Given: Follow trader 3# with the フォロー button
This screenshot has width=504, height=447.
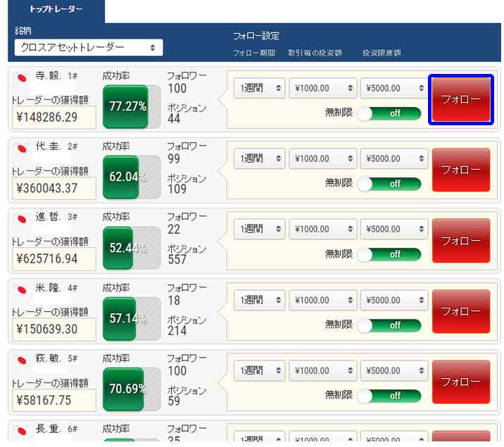Looking at the screenshot, I should [x=461, y=241].
